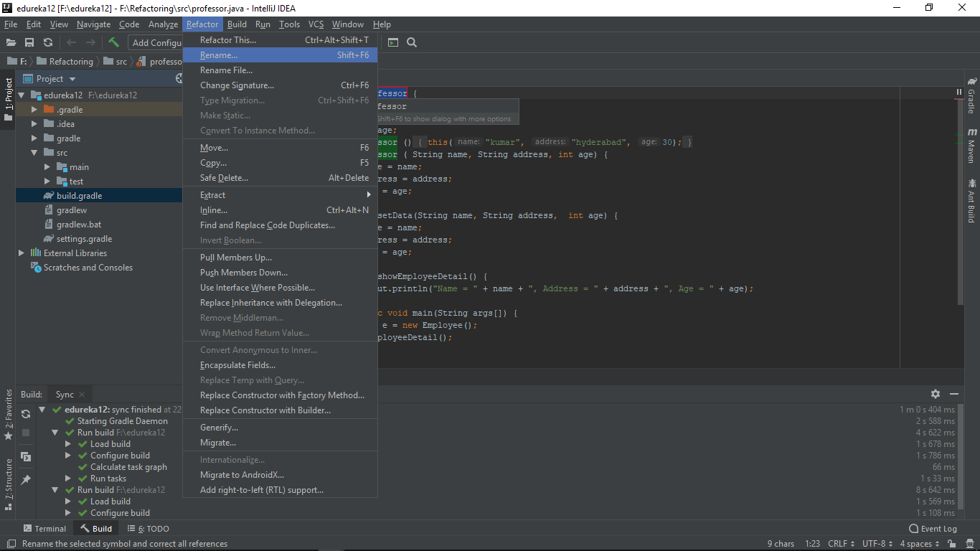Expand the main folder
This screenshot has height=551, width=980.
[47, 167]
